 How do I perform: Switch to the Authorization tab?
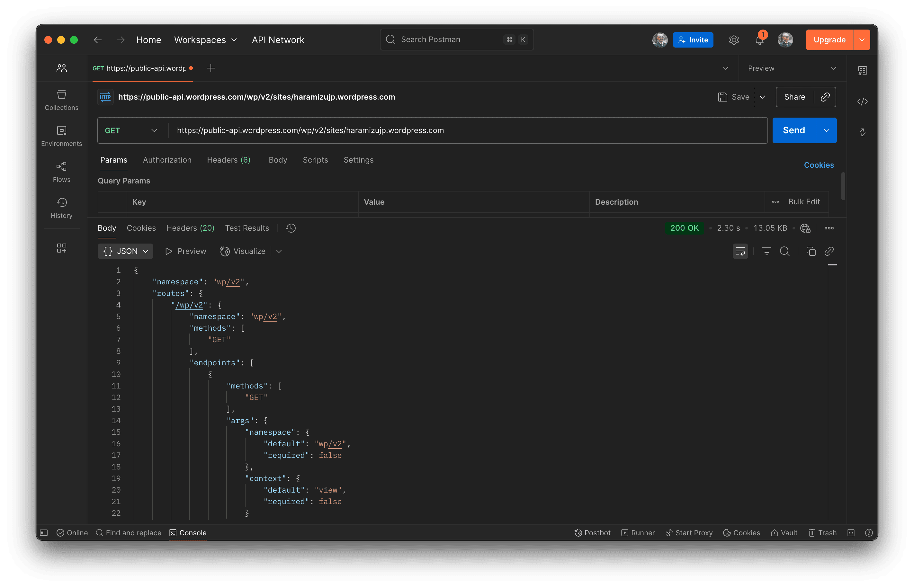pos(167,160)
